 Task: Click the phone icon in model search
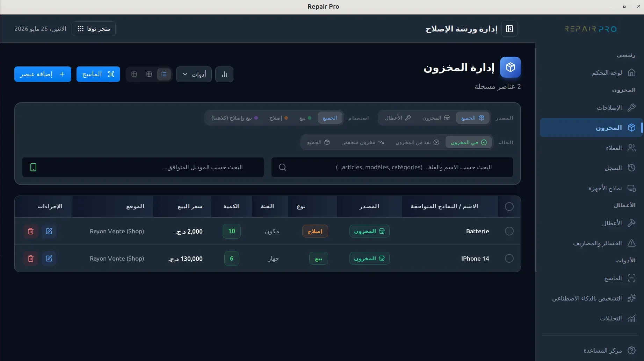33,167
